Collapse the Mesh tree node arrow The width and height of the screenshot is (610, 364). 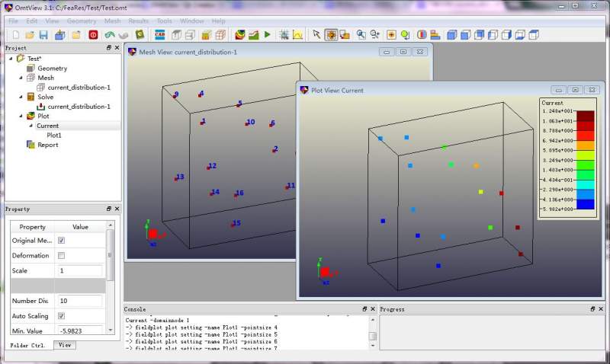click(21, 78)
